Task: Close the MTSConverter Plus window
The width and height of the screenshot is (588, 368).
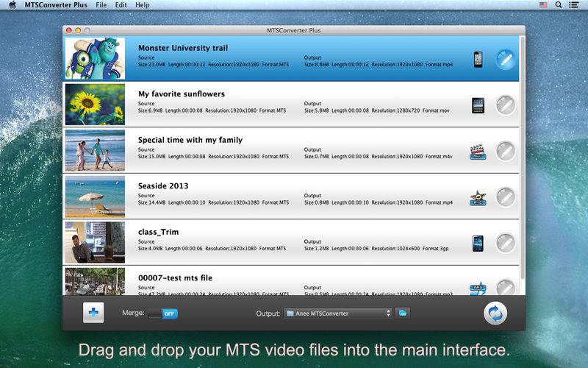Action: [68, 30]
